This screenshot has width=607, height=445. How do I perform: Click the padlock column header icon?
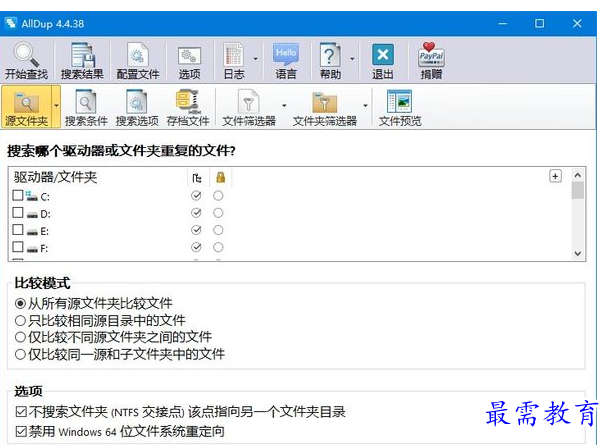click(x=221, y=177)
